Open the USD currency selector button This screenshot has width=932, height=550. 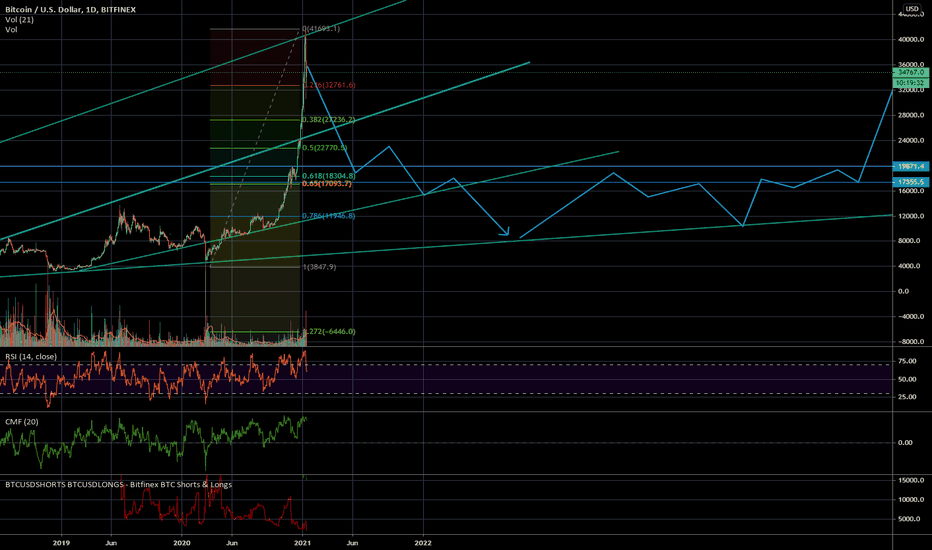pos(912,8)
